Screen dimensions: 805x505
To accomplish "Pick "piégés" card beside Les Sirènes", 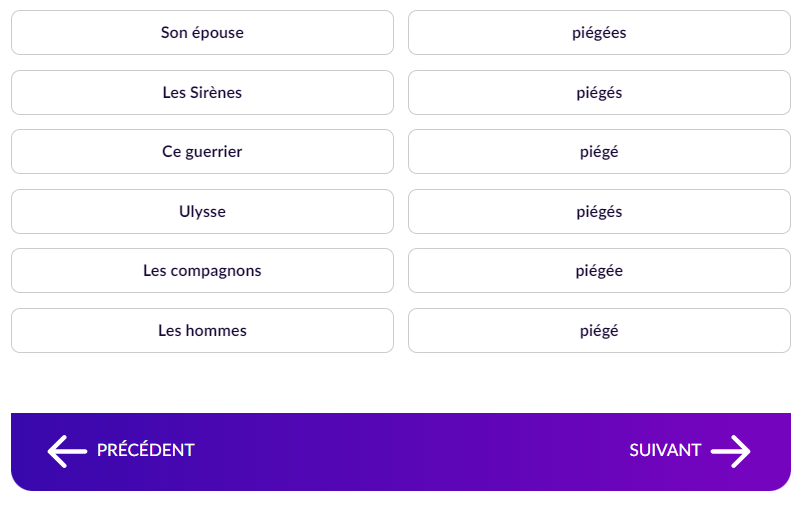I will tap(599, 93).
